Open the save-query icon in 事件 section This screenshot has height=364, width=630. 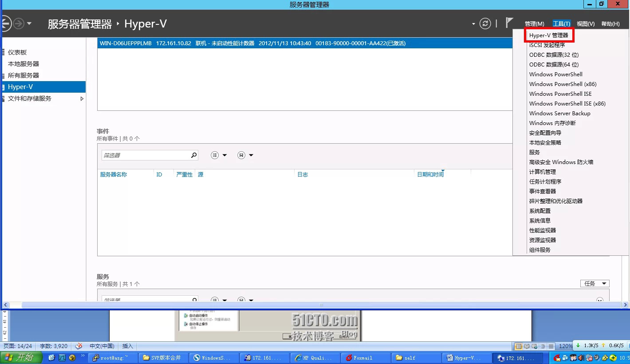pyautogui.click(x=241, y=155)
